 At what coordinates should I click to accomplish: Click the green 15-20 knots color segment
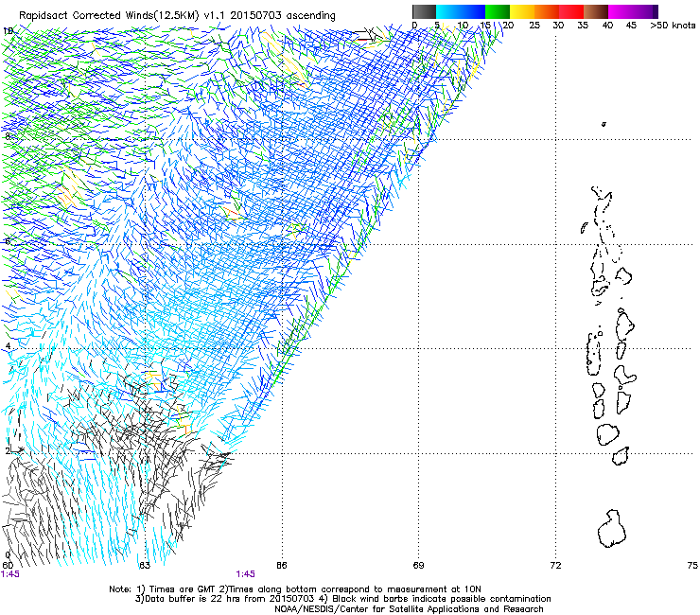pyautogui.click(x=498, y=11)
